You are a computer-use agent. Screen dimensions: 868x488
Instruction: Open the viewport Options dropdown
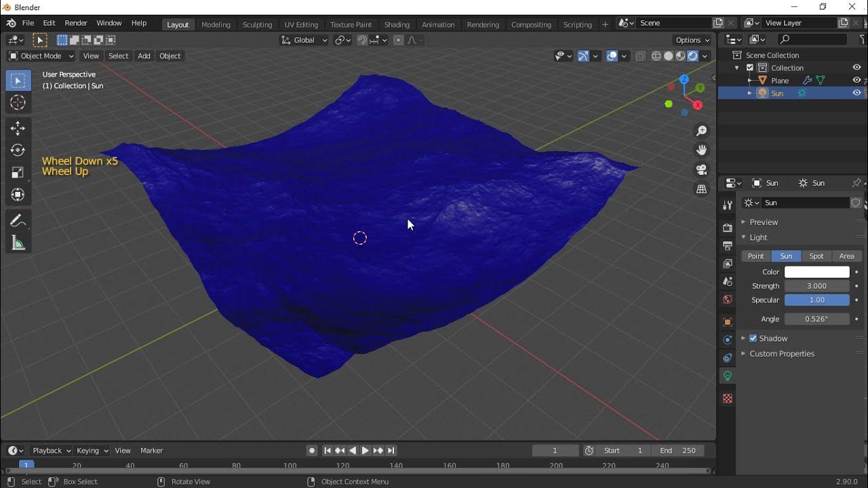[693, 40]
